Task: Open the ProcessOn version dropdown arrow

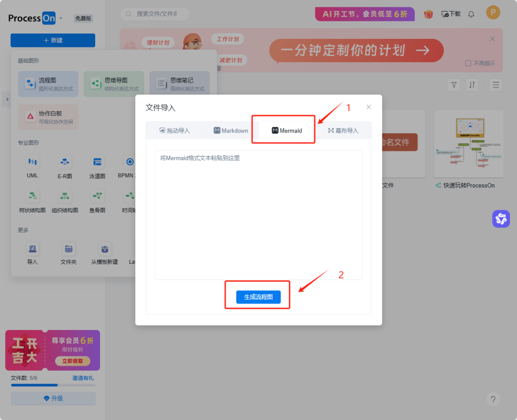Action: pyautogui.click(x=61, y=18)
